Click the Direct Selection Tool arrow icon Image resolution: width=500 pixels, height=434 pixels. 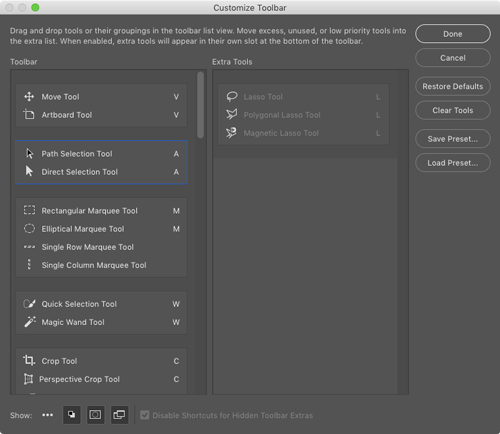[x=29, y=171]
